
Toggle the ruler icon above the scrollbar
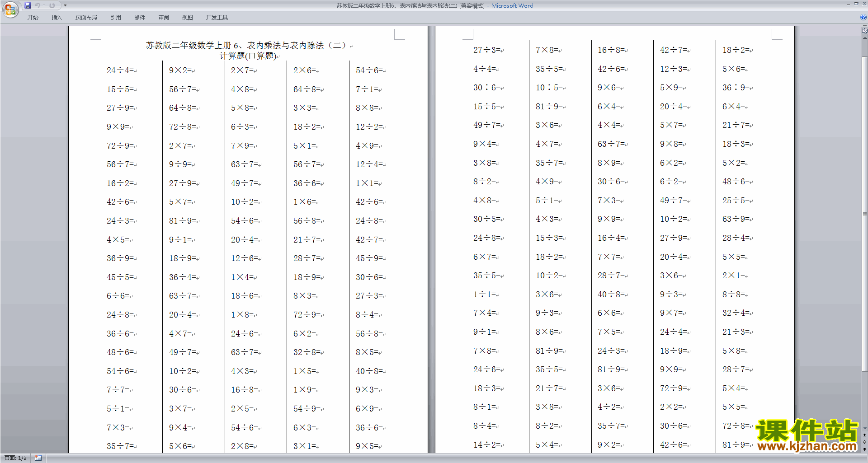(x=864, y=31)
